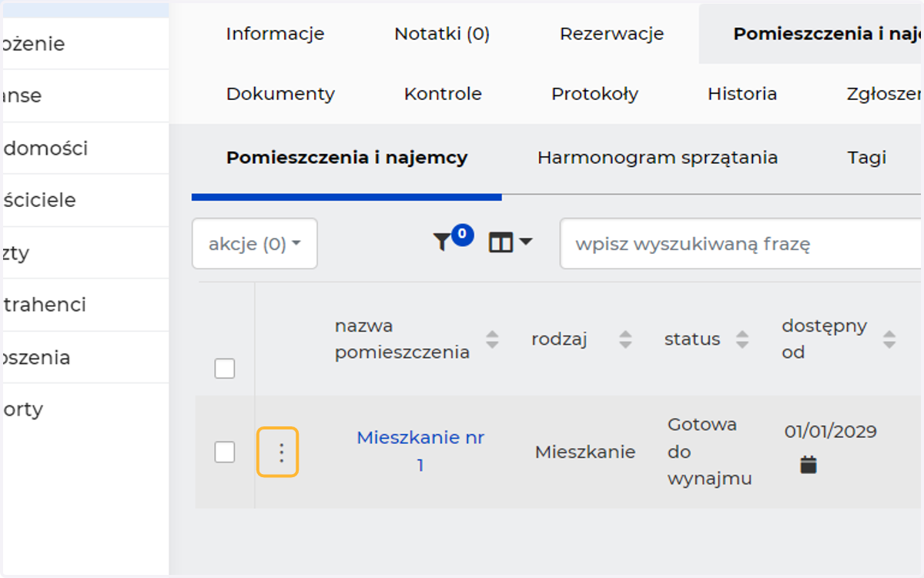Open the column visibility selector icon
Viewport: 924px width, 578px height.
click(x=510, y=243)
